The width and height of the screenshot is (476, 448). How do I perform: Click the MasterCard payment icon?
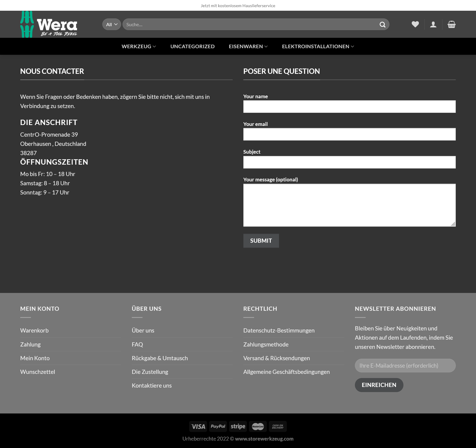tap(258, 426)
